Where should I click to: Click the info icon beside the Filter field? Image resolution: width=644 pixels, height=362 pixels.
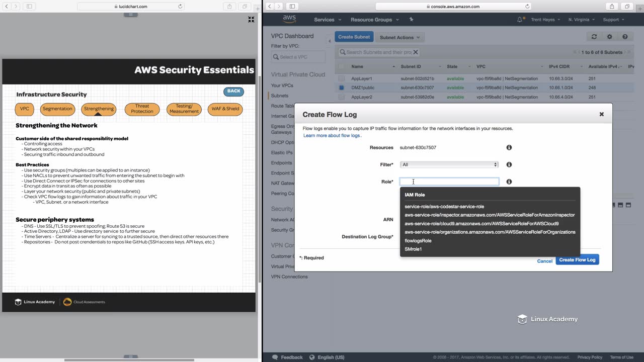pos(509,164)
